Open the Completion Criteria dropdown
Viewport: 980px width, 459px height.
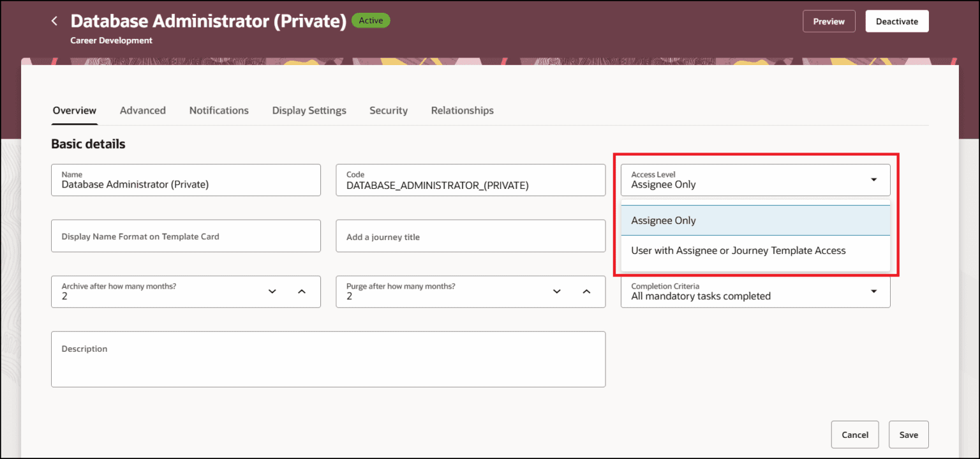point(873,291)
